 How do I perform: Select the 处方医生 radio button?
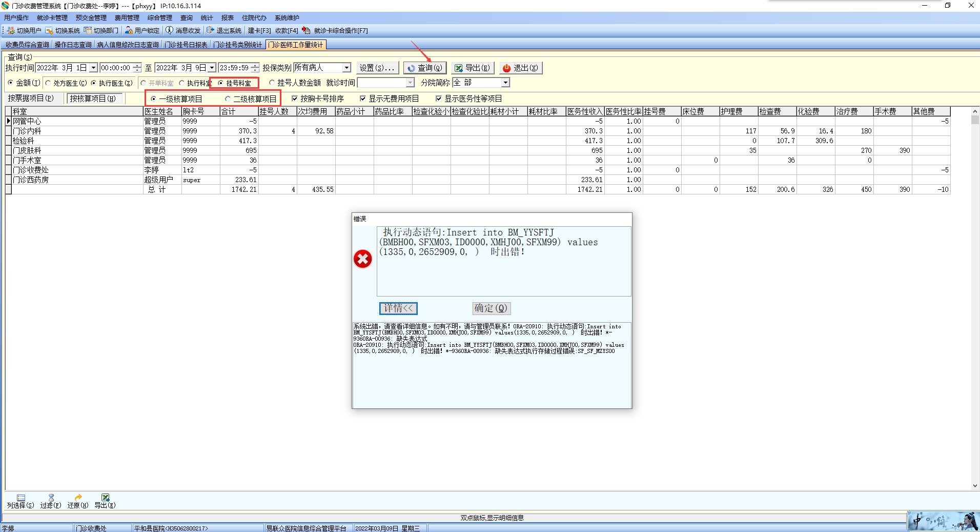tap(48, 83)
